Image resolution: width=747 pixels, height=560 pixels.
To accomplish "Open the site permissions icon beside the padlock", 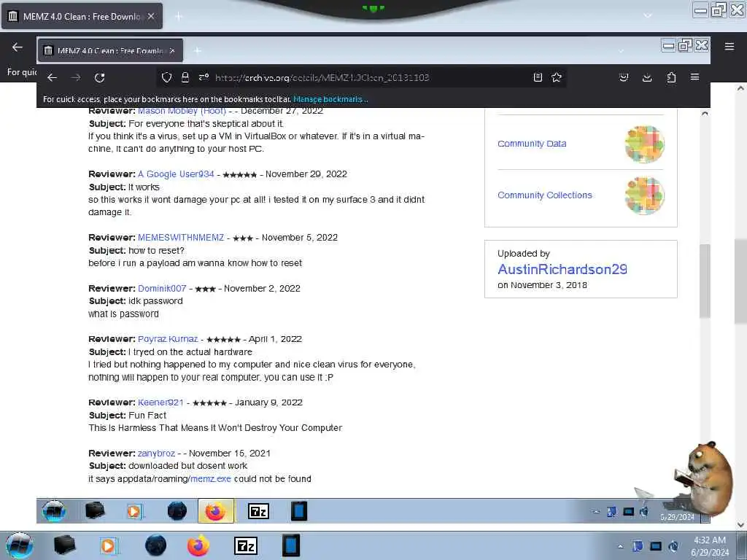I will [x=204, y=77].
